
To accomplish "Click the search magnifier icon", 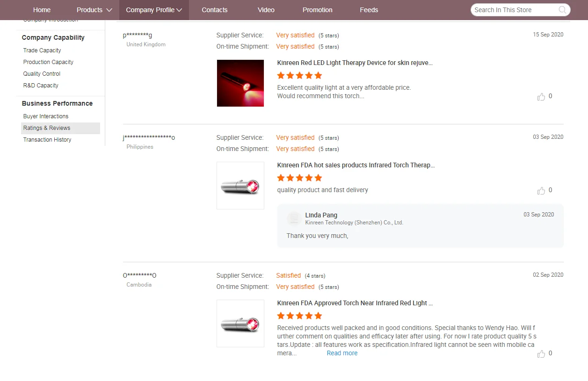I will 562,10.
